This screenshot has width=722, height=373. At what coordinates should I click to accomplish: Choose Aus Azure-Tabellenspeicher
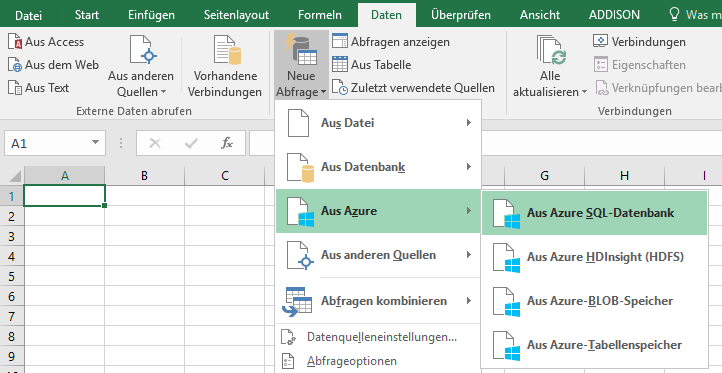(x=594, y=345)
